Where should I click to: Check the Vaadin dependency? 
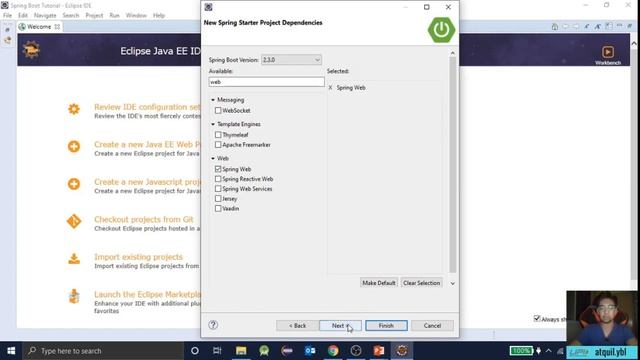coord(218,208)
